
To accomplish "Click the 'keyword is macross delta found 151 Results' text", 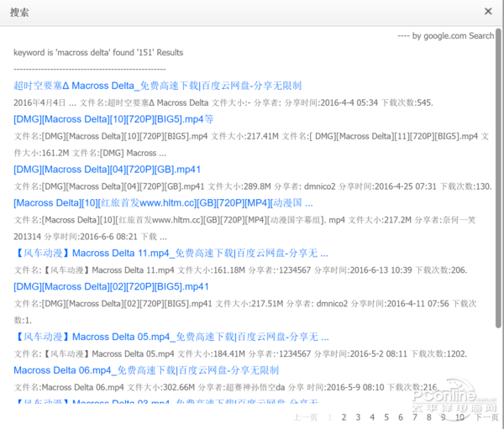I will tap(98, 52).
